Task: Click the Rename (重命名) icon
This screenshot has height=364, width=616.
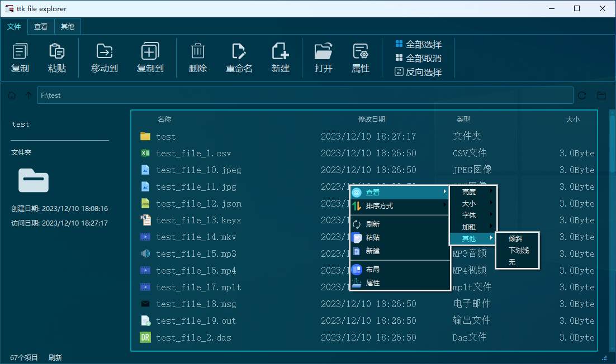Action: pos(239,51)
